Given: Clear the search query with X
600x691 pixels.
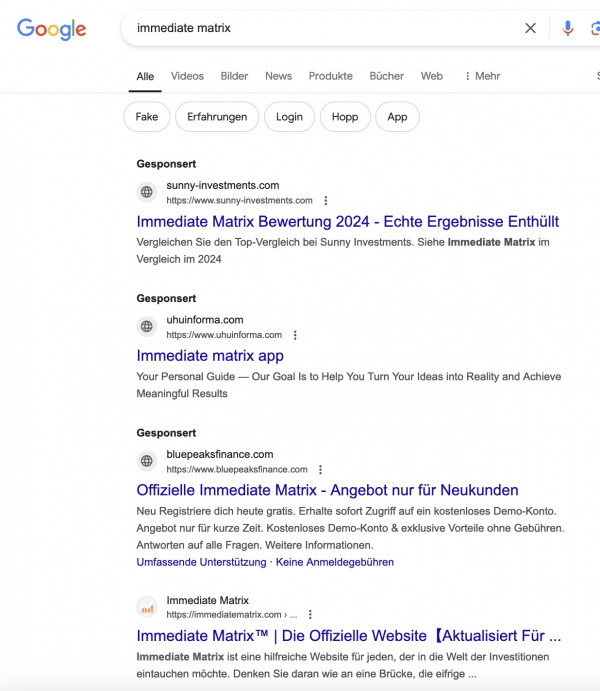Looking at the screenshot, I should pos(530,28).
